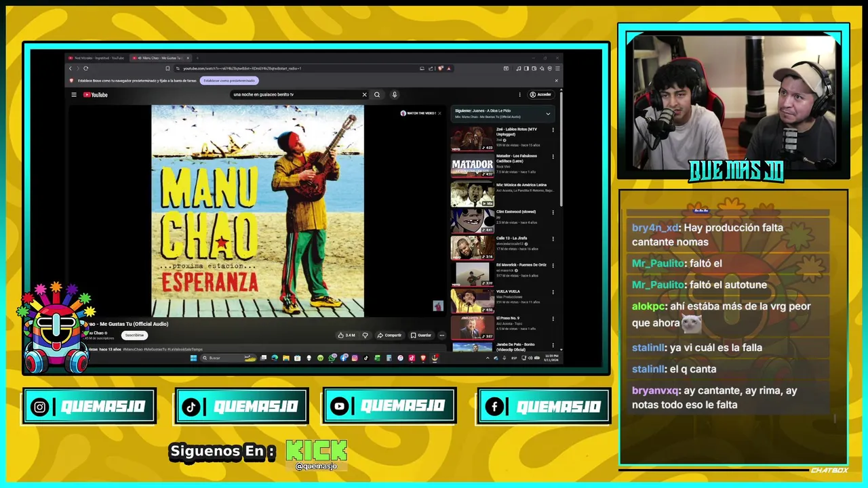
Task: Click Establecer como predeterminado button
Action: 229,81
